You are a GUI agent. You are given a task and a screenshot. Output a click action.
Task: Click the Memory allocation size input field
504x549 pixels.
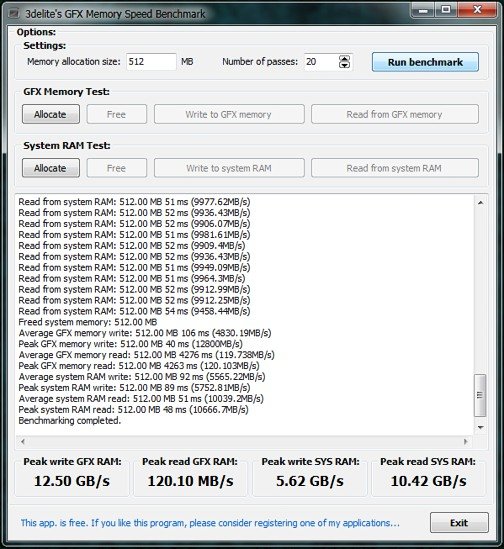pyautogui.click(x=151, y=62)
